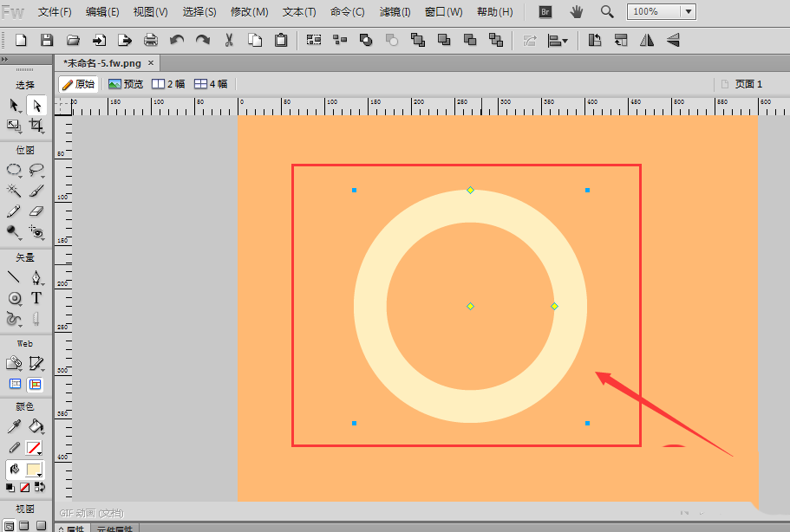Select the Text tool
This screenshot has height=532, width=790.
(36, 298)
